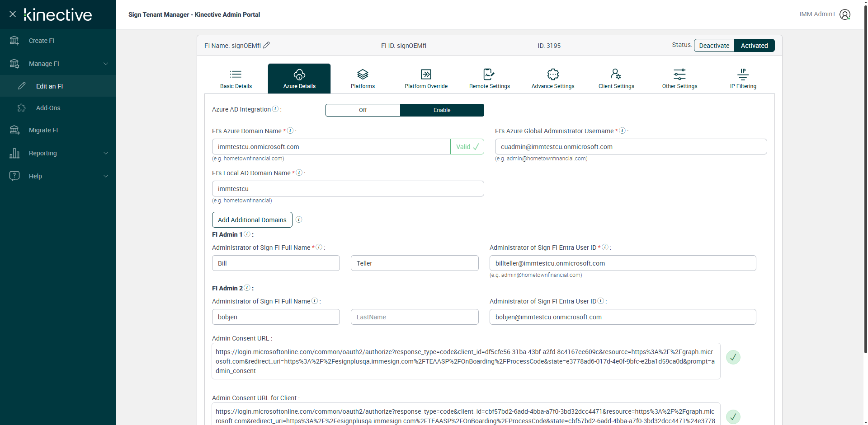Click info icon beside Global Administrator Username
The height and width of the screenshot is (425, 868).
pyautogui.click(x=622, y=131)
